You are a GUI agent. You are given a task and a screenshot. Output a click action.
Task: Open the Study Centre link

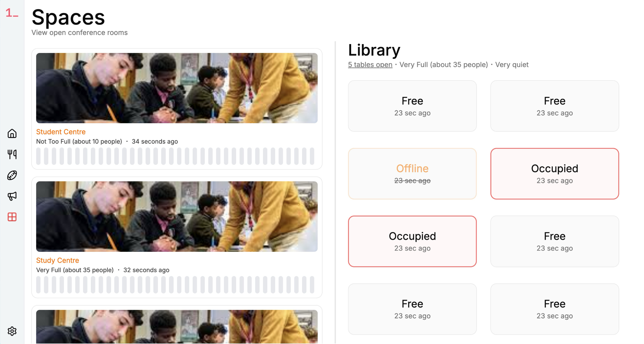tap(57, 260)
